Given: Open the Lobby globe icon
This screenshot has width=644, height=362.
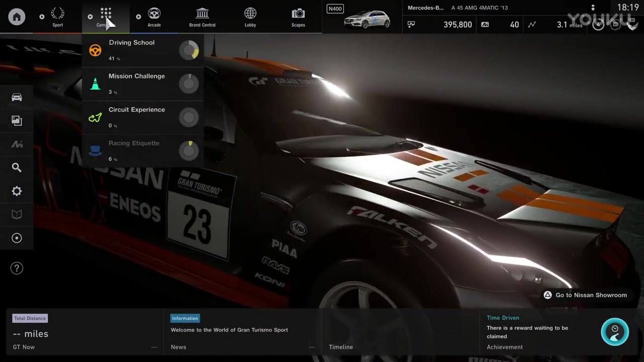Looking at the screenshot, I should pos(250,17).
